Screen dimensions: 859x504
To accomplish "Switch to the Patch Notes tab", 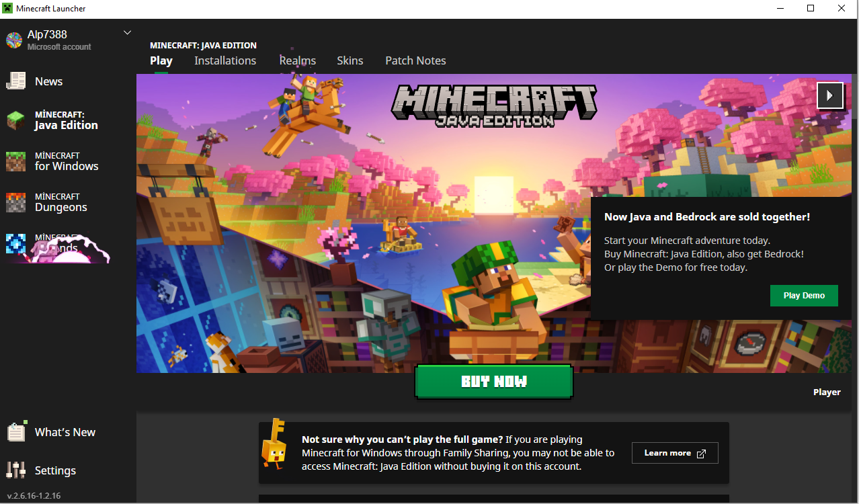I will tap(415, 60).
